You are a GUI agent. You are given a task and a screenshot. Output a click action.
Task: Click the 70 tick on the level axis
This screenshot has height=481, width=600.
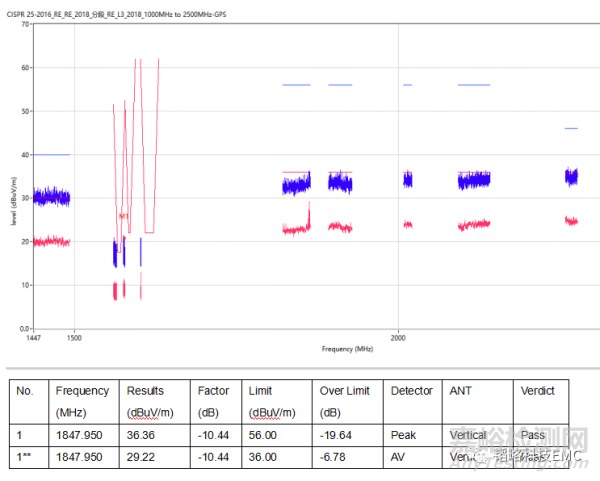24,24
